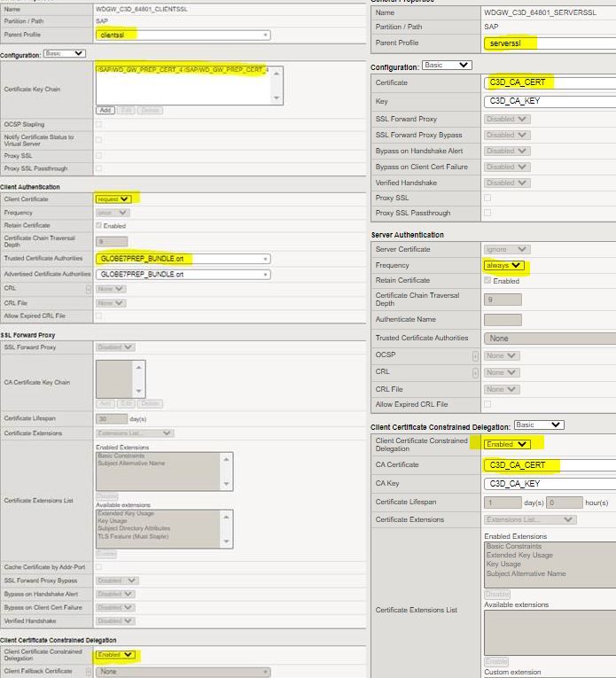Open the server Configuration Basic dropdown

[x=447, y=66]
